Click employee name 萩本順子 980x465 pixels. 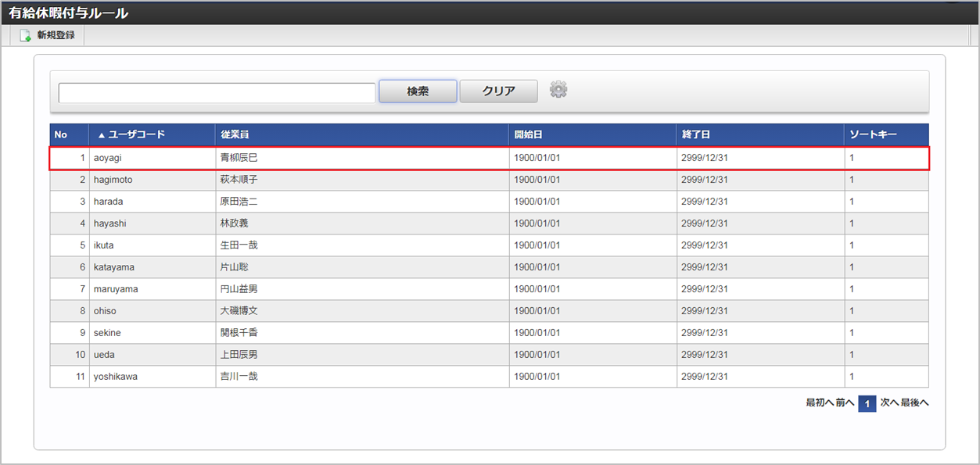pyautogui.click(x=239, y=180)
